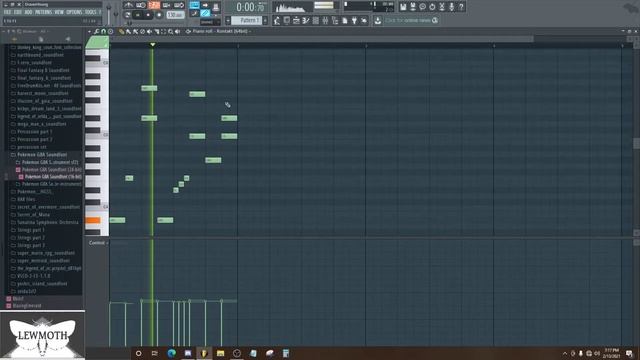Open the ADD menu
The image size is (640, 360).
coord(28,12)
